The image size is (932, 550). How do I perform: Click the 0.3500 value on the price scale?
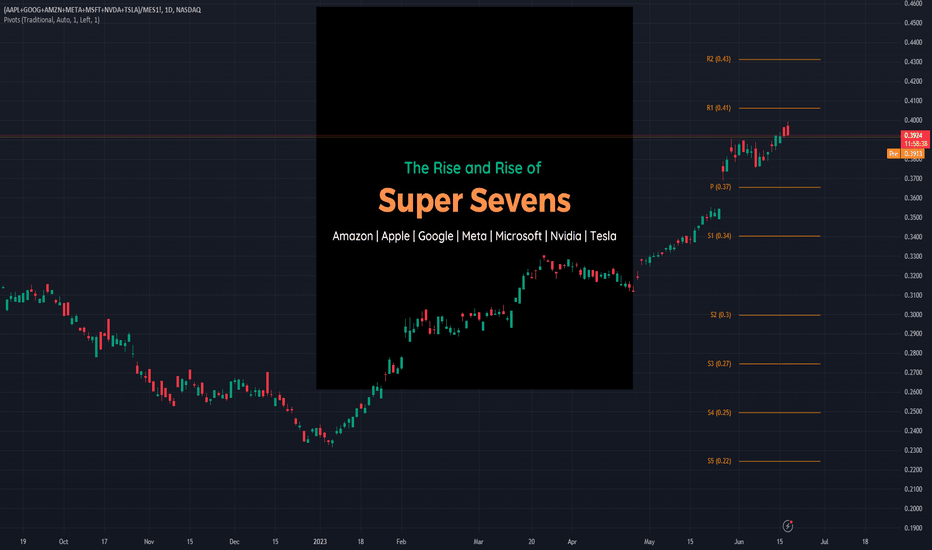[914, 218]
